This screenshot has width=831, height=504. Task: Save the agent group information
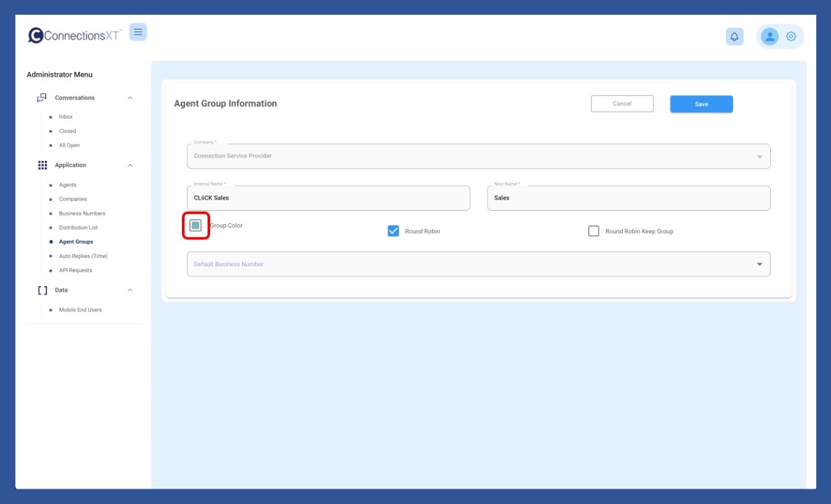[701, 104]
